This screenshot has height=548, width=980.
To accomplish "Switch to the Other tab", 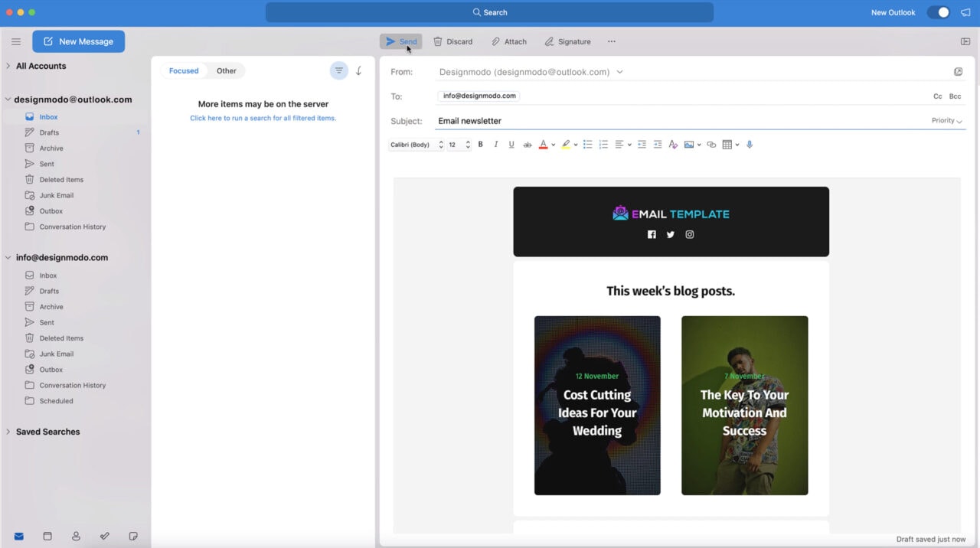I will pos(226,70).
